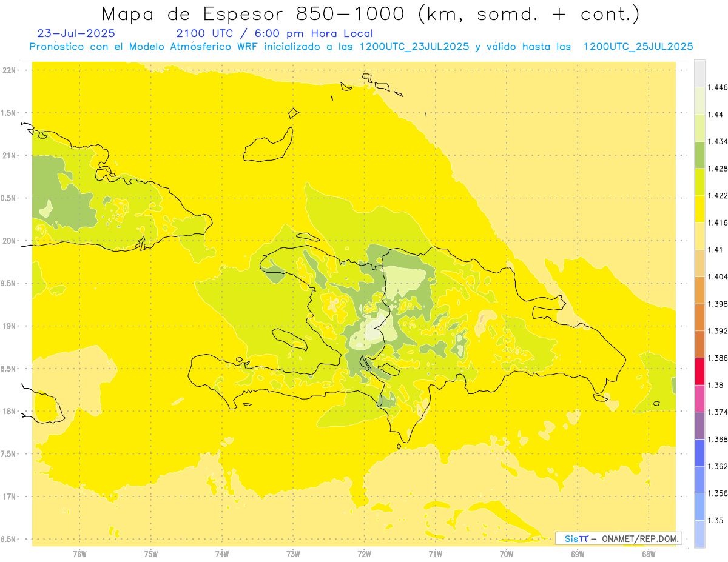Viewport: 728px width, 562px height.
Task: Click the blue colorbar segment between 1.362 and 1.368
Action: click(699, 452)
